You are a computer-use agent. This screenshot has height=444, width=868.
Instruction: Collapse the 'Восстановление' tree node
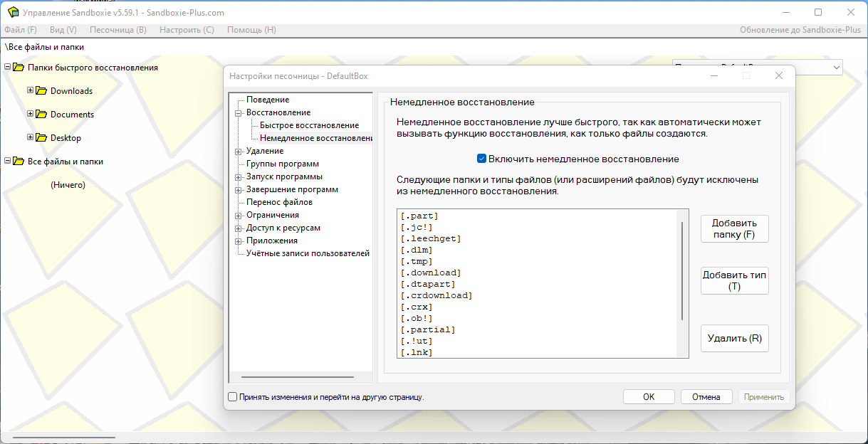(239, 113)
